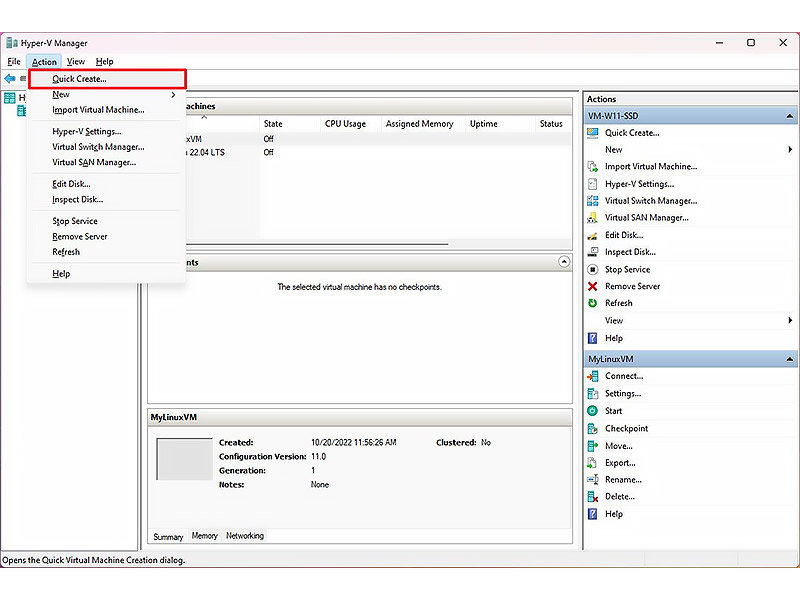The height and width of the screenshot is (600, 800).
Task: Sort by CPU Usage column header
Action: (x=351, y=123)
